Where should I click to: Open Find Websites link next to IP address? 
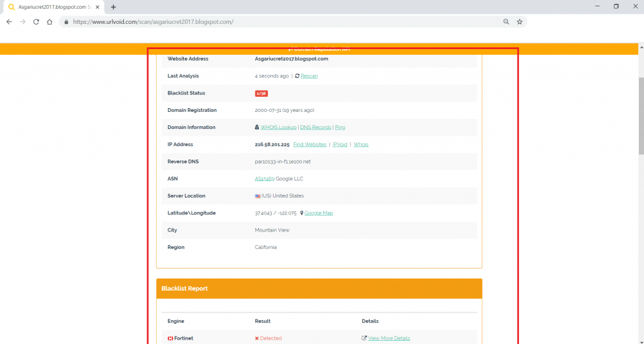pos(309,145)
